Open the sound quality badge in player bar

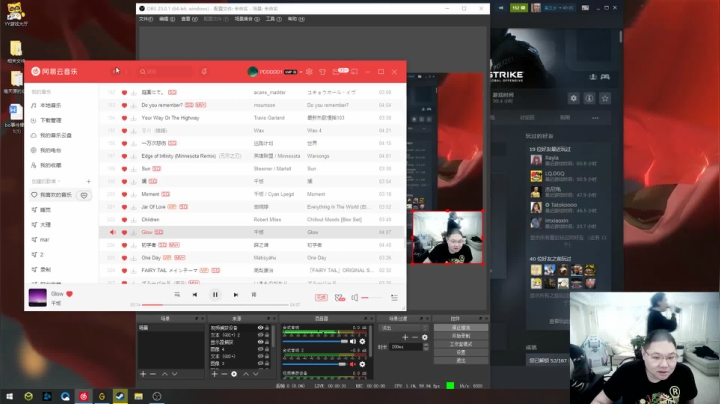[321, 298]
